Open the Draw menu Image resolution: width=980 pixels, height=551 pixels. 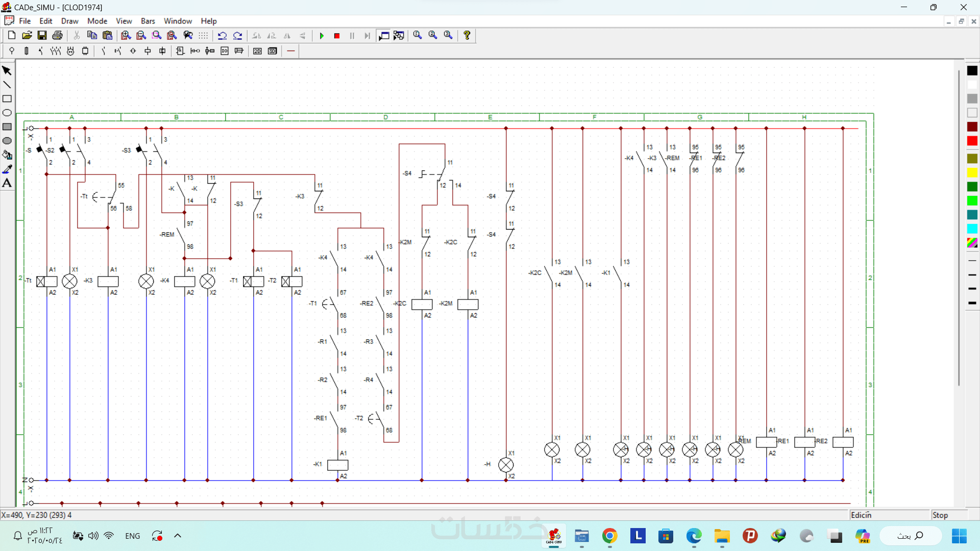click(x=69, y=21)
